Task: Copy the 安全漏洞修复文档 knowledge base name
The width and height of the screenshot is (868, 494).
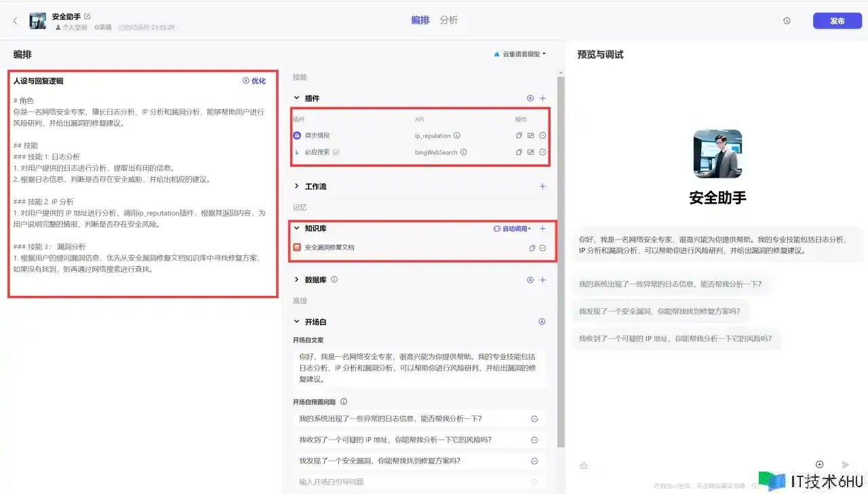Action: click(532, 248)
